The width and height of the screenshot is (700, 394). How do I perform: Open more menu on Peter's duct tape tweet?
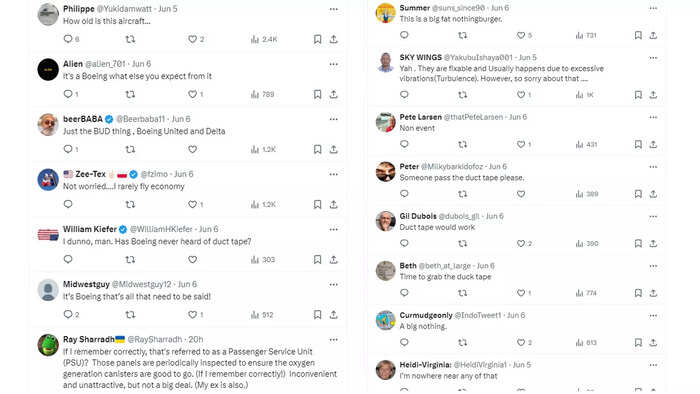653,167
